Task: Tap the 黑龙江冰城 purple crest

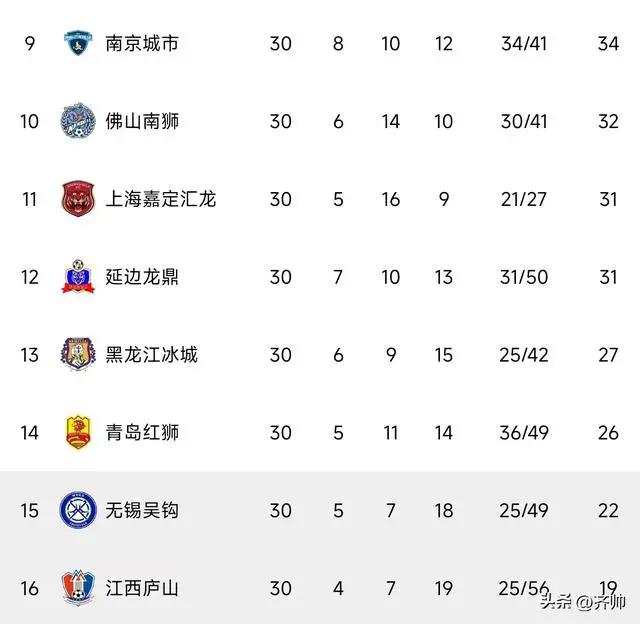Action: (x=78, y=354)
